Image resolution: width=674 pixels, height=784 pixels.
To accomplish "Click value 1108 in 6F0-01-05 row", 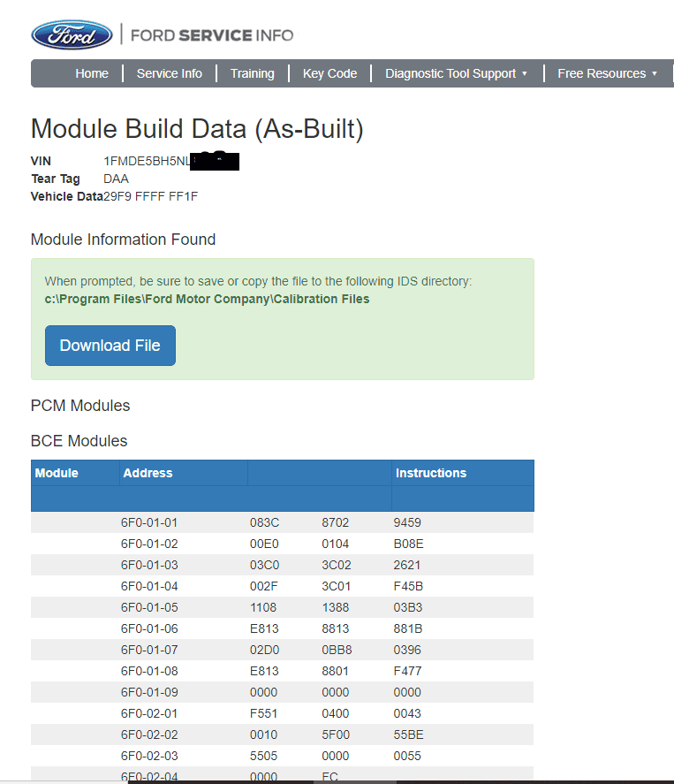I will [x=263, y=607].
